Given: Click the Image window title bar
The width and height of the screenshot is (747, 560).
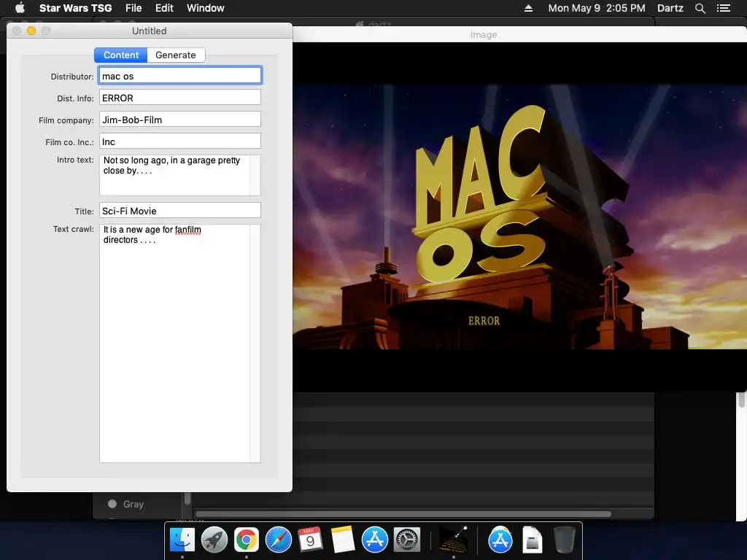Looking at the screenshot, I should coord(519,34).
